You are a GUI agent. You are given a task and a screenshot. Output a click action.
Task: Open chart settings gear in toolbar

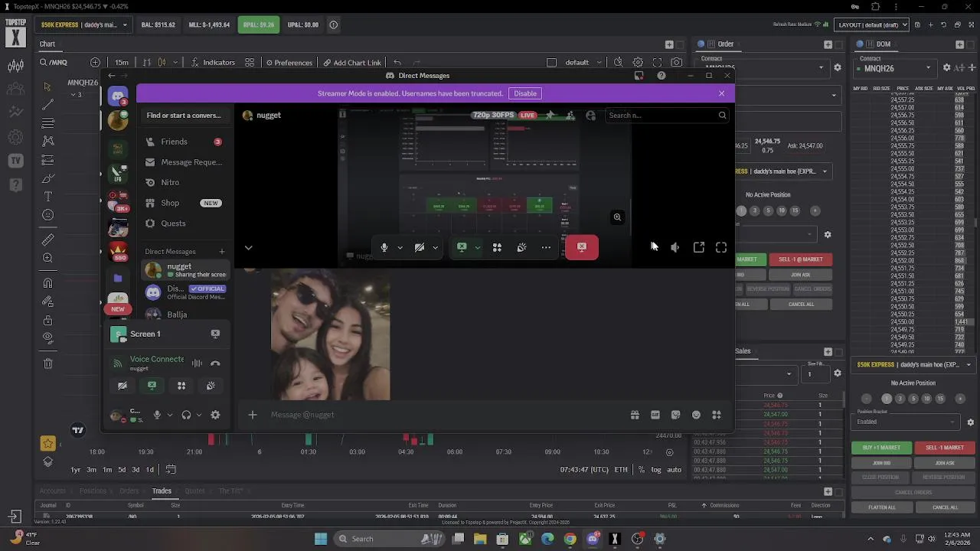point(638,63)
